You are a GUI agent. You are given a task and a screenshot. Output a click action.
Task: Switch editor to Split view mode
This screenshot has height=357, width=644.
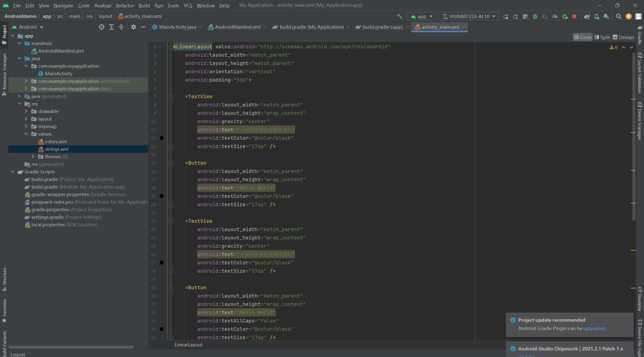[x=602, y=37]
